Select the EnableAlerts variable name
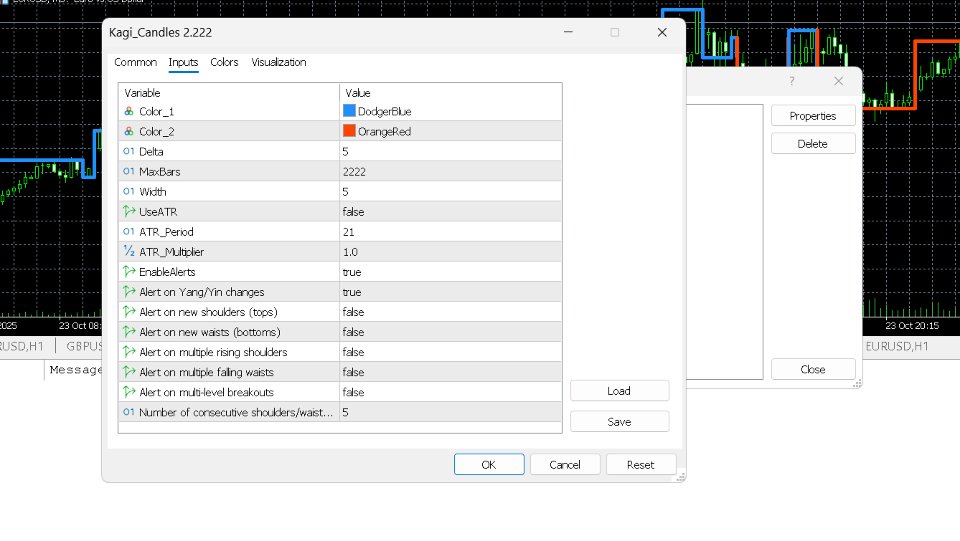The image size is (960, 541). (167, 272)
